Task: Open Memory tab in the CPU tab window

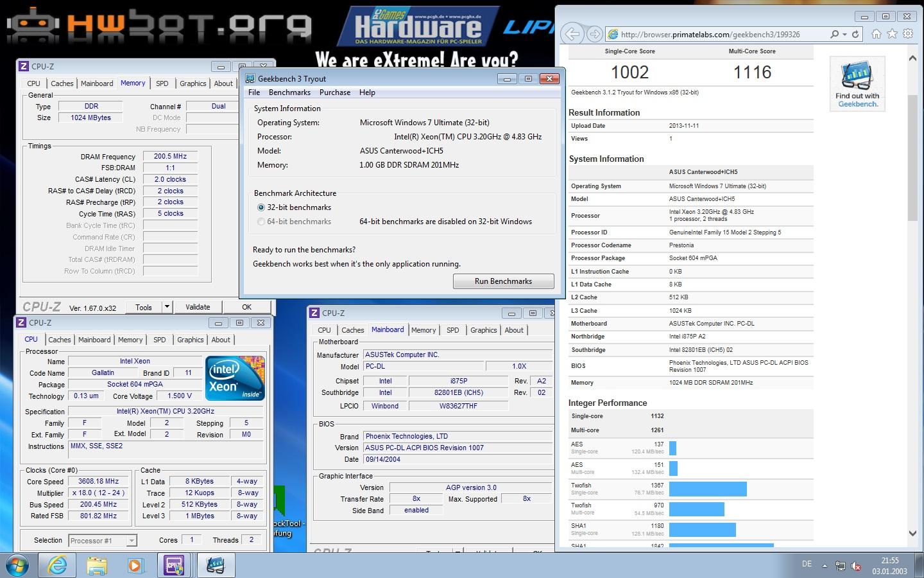Action: point(130,340)
